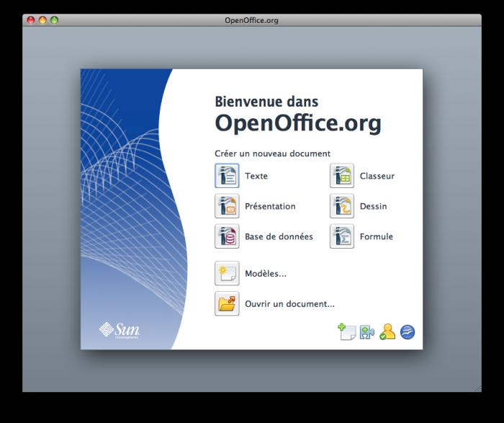
Task: Open the OpenOffice.org info globe icon
Action: coord(408,332)
